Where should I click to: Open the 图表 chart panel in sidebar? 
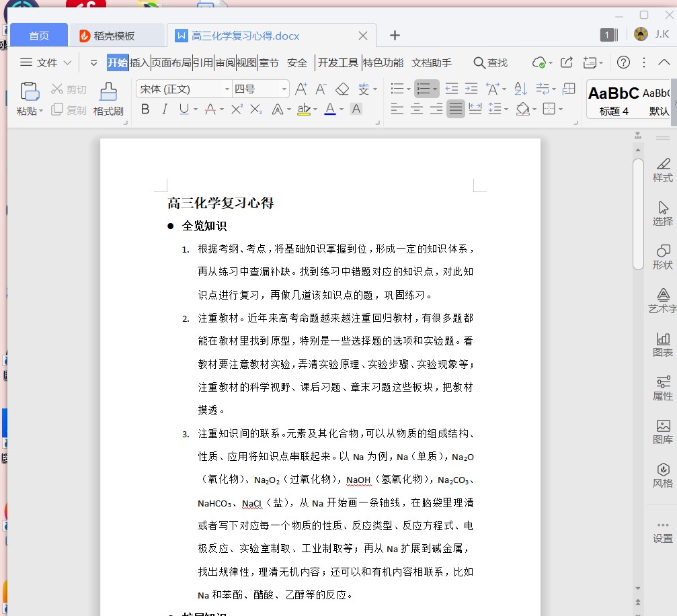(662, 344)
